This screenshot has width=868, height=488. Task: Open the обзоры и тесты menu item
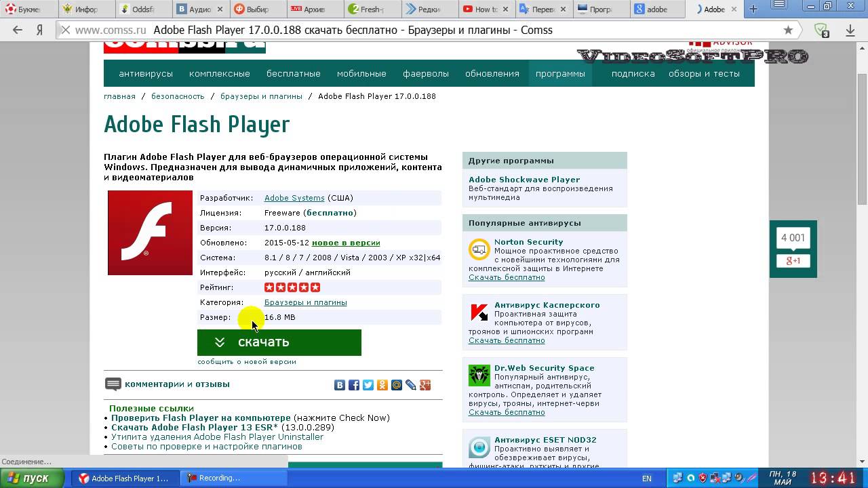point(704,73)
